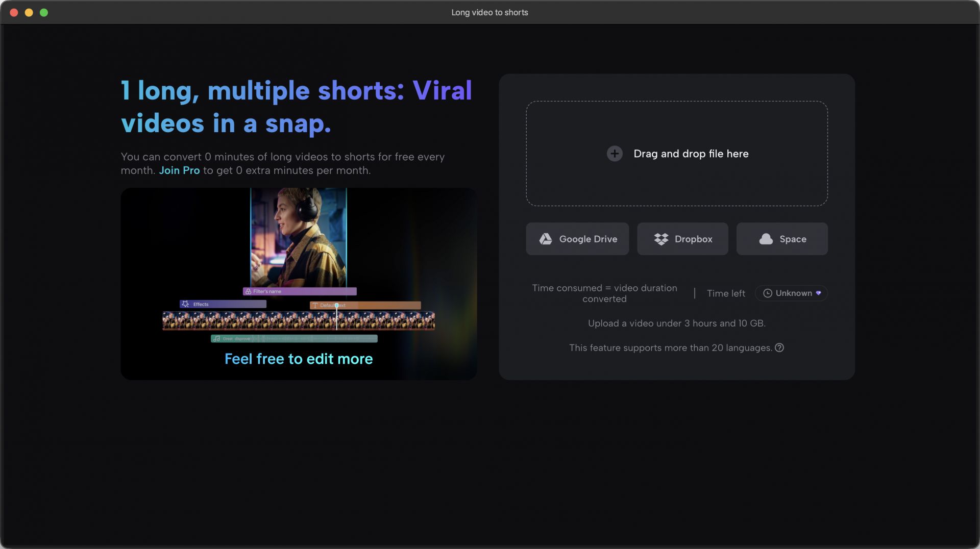
Task: Click the Google Drive triangle logo icon
Action: click(546, 239)
